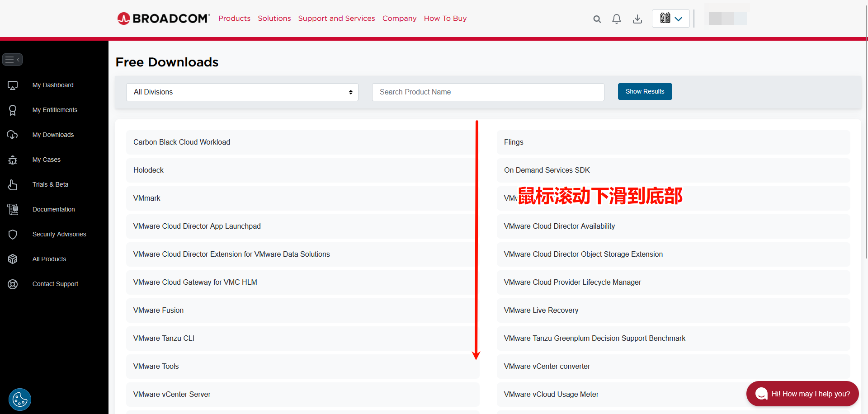Collapse the sidebar with hamburger toggle
Image resolution: width=868 pixels, height=414 pixels.
pyautogui.click(x=12, y=60)
